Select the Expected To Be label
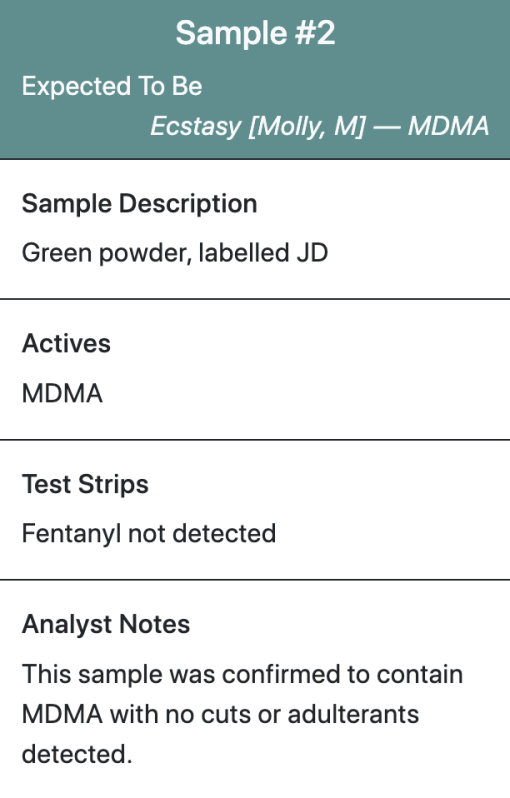The width and height of the screenshot is (510, 798). 112,86
